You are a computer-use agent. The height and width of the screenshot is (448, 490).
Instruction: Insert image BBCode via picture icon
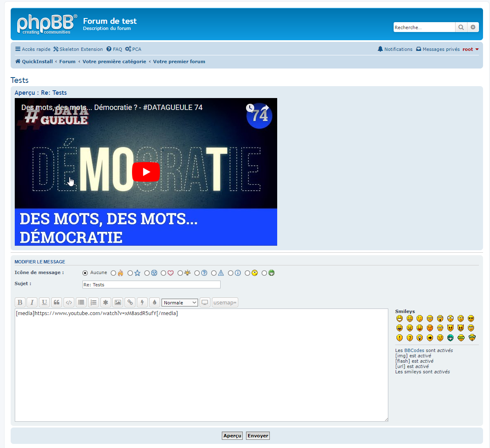point(118,303)
